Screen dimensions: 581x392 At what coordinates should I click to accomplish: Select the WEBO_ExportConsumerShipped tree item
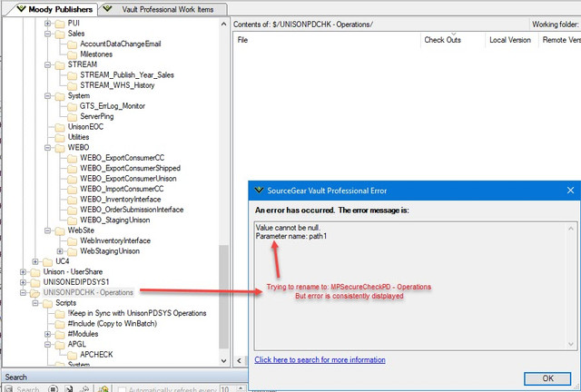(131, 168)
